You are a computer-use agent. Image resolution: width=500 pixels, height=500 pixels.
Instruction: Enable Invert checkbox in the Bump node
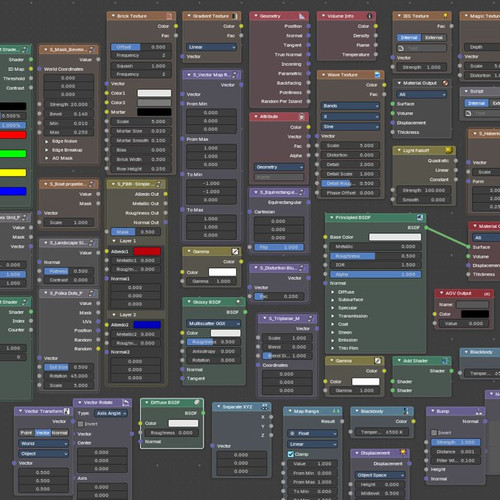tap(434, 432)
